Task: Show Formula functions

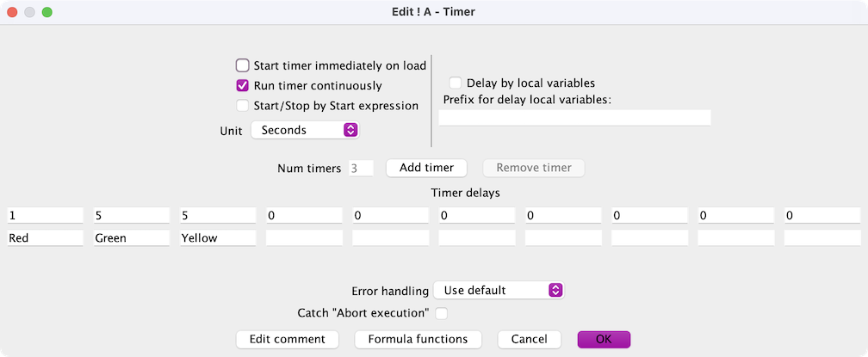Action: (418, 339)
